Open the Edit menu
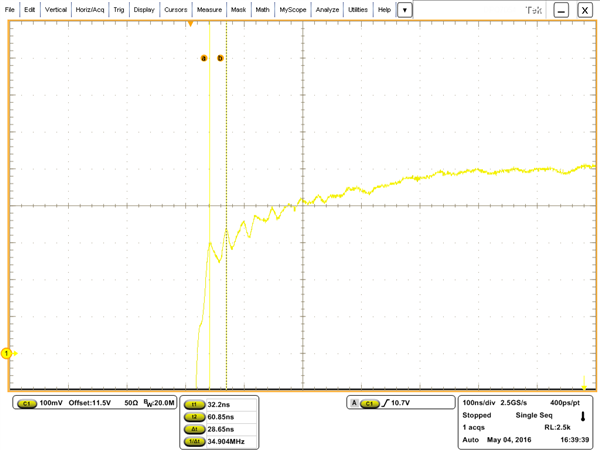600x450 pixels. pos(29,10)
